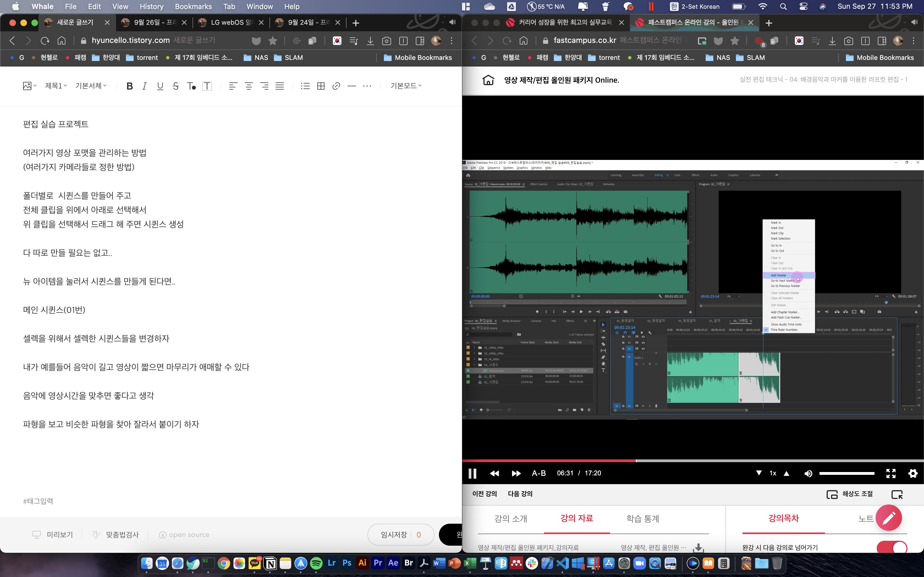Apply italic formatting in the editor

click(x=144, y=86)
